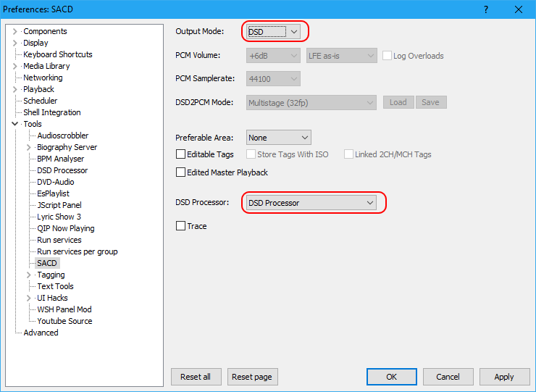Enable the Editable Tags checkbox
The height and width of the screenshot is (392, 536).
181,154
